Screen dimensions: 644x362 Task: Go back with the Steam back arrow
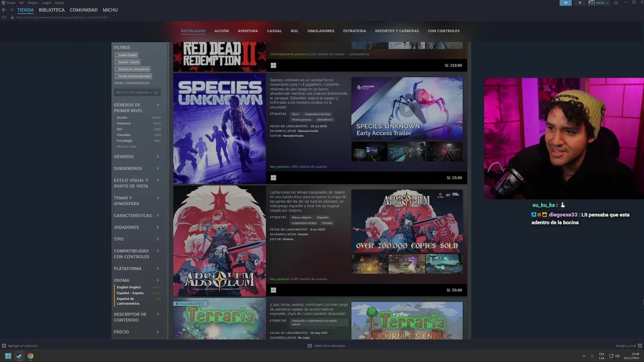pyautogui.click(x=4, y=10)
